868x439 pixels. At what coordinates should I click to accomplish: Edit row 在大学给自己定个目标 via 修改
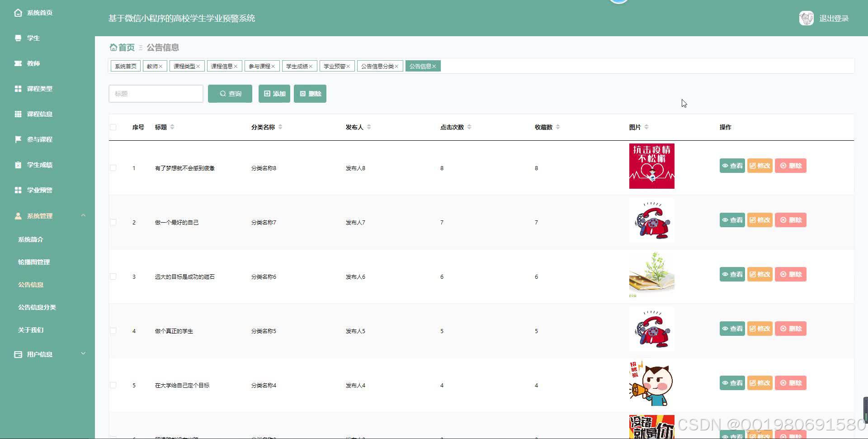760,383
